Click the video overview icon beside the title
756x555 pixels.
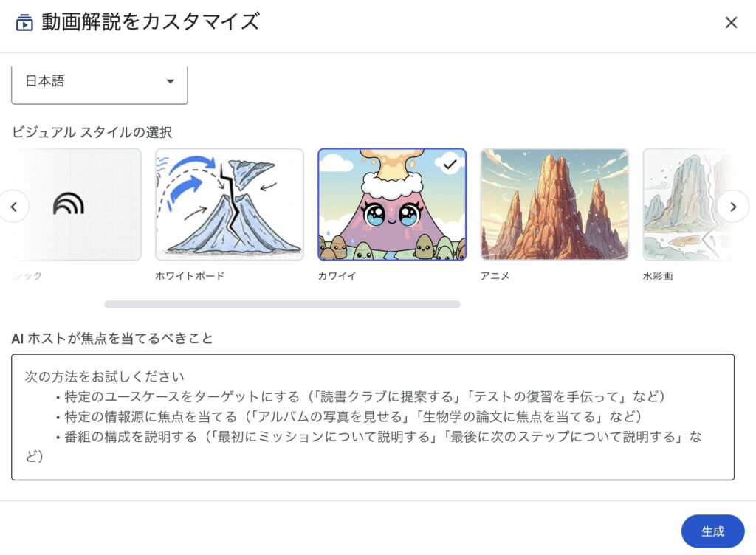click(x=24, y=23)
